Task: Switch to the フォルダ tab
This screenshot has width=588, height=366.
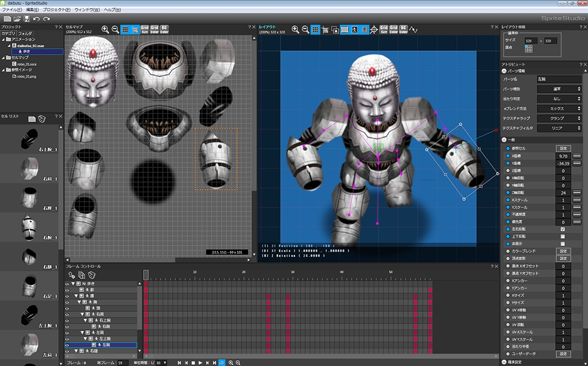Action: pos(25,33)
